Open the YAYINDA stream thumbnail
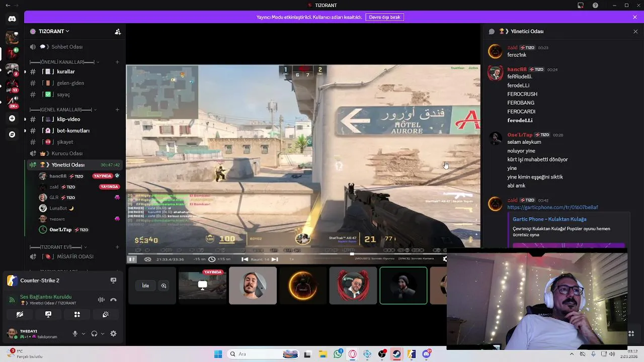 (x=202, y=286)
